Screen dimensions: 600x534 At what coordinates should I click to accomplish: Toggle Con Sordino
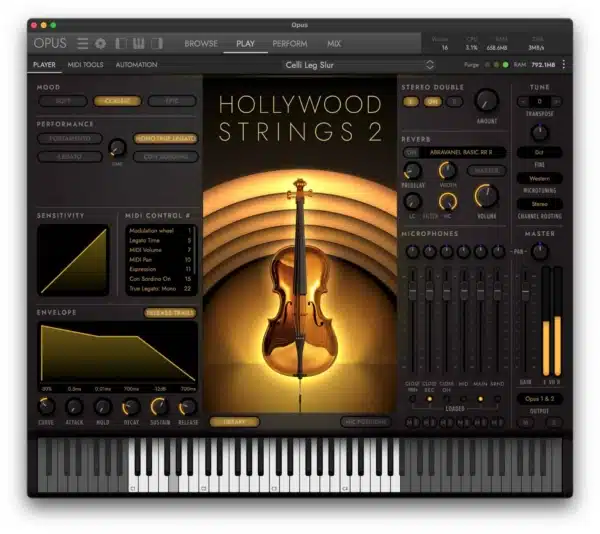[x=165, y=156]
